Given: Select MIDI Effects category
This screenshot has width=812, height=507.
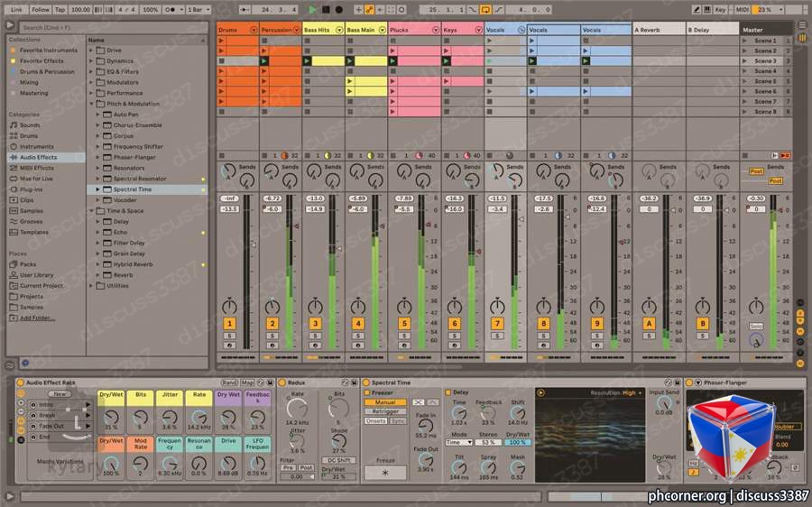Looking at the screenshot, I should [36, 168].
